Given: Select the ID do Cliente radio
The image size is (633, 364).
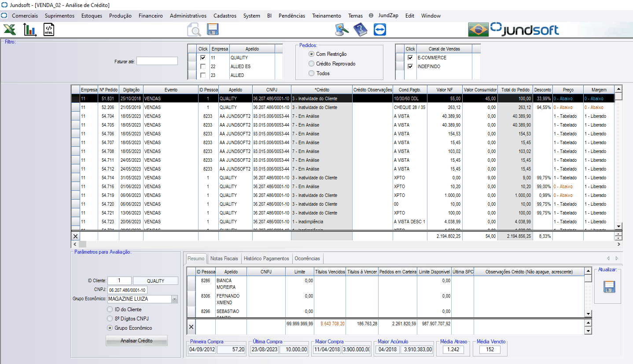Looking at the screenshot, I should click(110, 309).
